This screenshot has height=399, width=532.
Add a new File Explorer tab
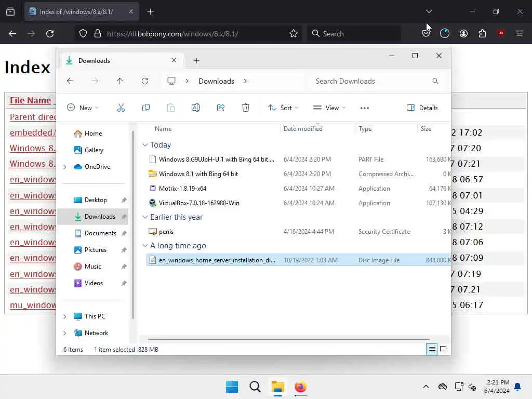click(196, 61)
